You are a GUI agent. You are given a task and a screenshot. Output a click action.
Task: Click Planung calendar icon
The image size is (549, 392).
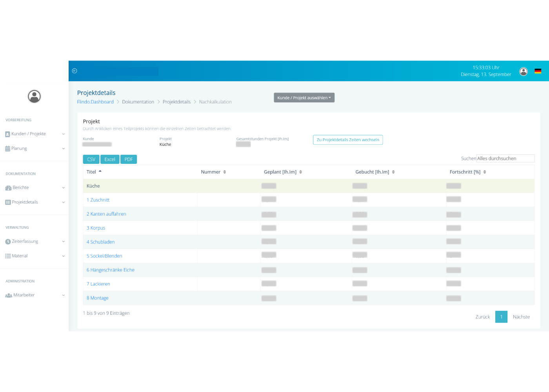(7, 149)
